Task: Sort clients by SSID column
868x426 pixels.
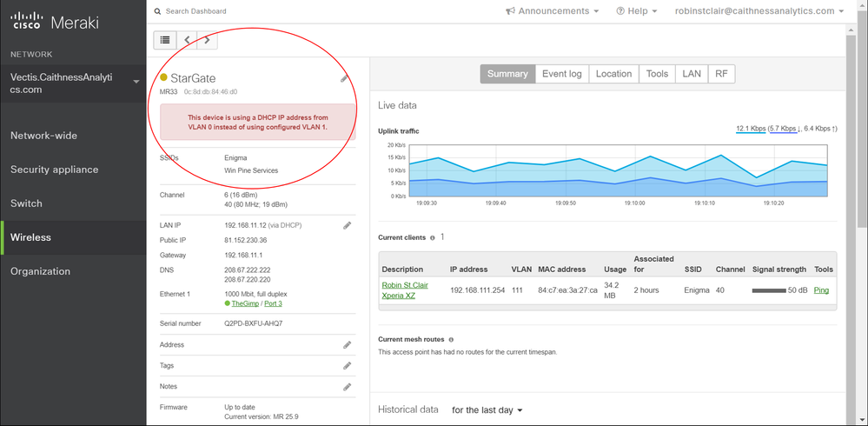Action: pos(693,270)
